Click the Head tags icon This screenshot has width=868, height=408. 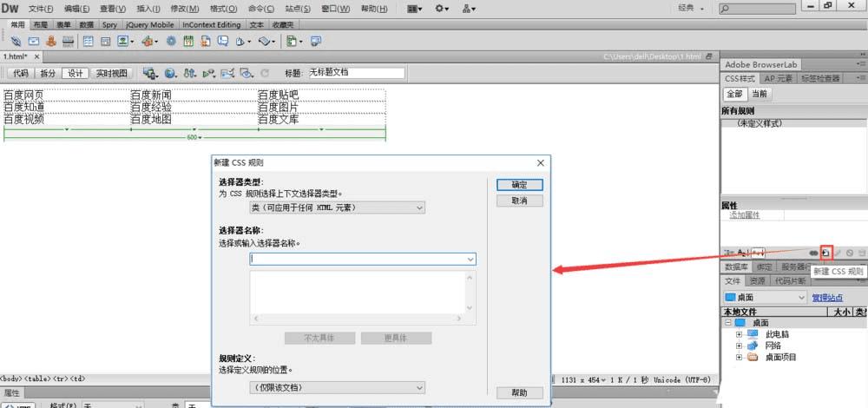tap(240, 41)
